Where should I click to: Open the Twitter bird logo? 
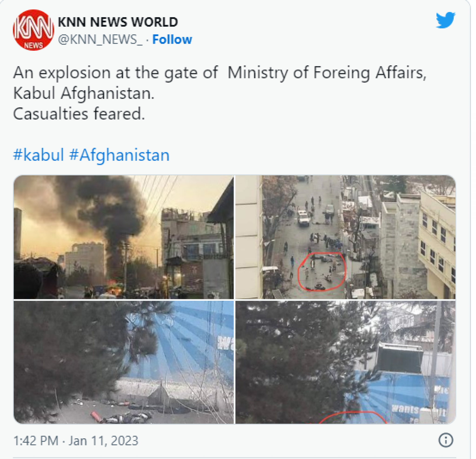(x=445, y=20)
